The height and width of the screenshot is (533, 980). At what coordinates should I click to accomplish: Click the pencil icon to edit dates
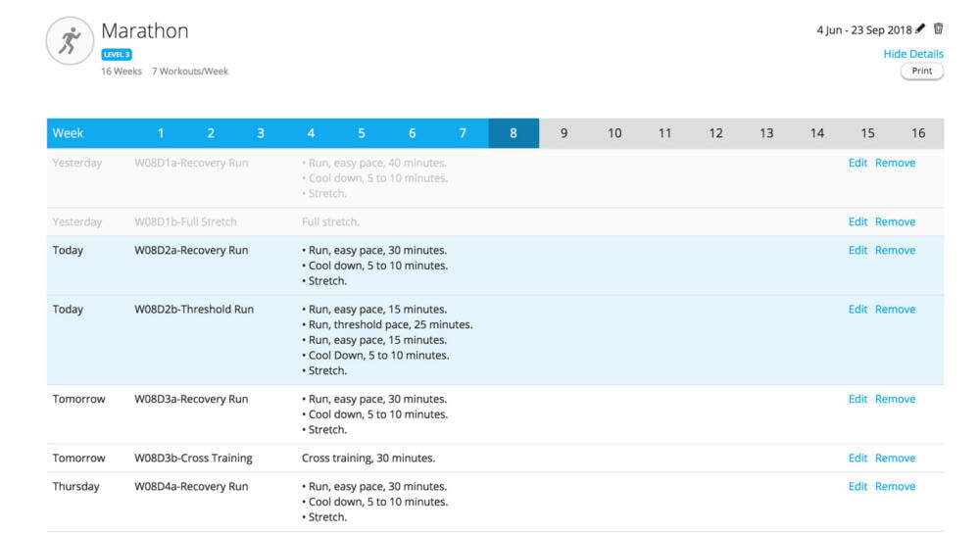[x=920, y=29]
